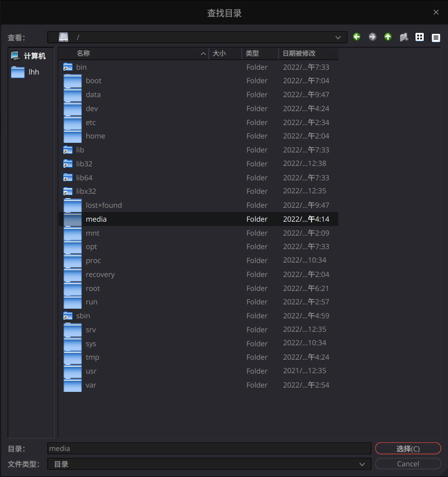Close the 查找目录 dialog
This screenshot has height=477, width=448.
point(436,12)
